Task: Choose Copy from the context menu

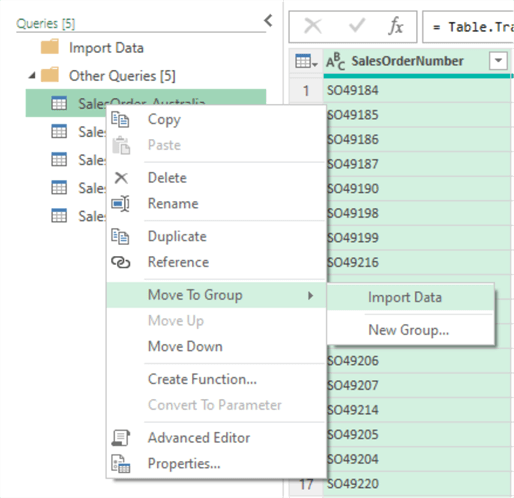Action: (x=164, y=119)
